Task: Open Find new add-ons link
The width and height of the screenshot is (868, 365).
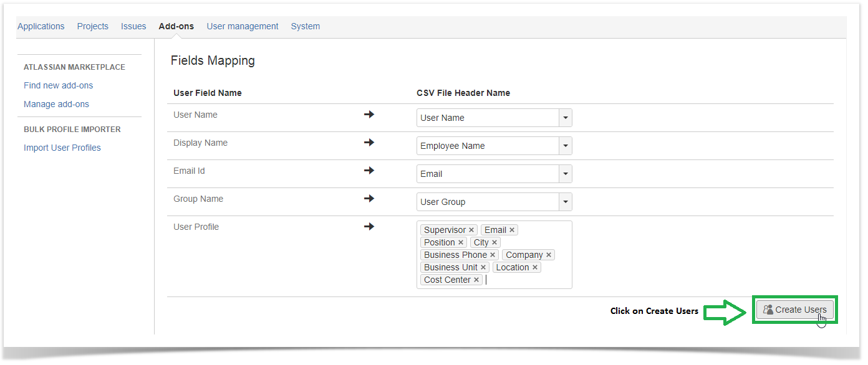Action: 59,85
